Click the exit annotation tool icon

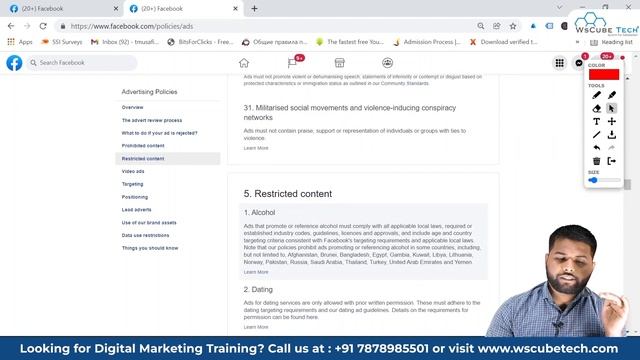[x=611, y=161]
